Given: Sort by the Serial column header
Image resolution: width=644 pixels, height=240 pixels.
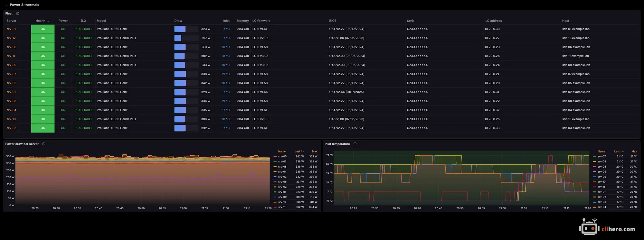Looking at the screenshot, I should click(411, 21).
